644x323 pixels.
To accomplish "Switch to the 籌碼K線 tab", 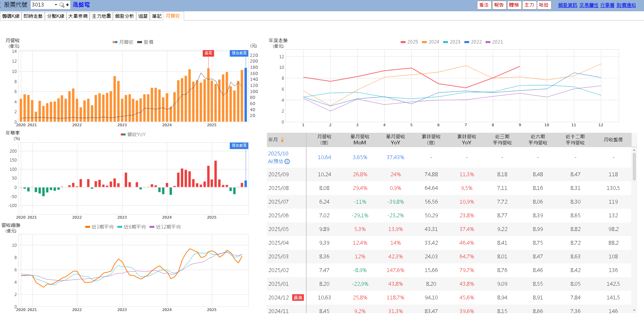I will click(x=11, y=16).
